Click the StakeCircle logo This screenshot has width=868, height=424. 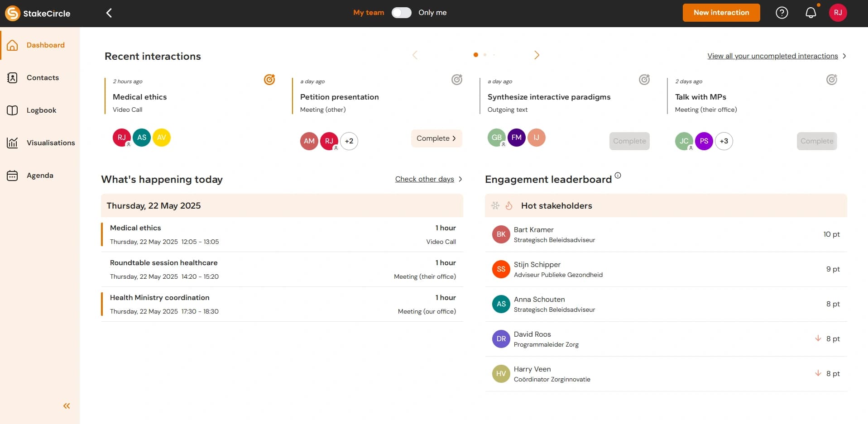(x=38, y=13)
